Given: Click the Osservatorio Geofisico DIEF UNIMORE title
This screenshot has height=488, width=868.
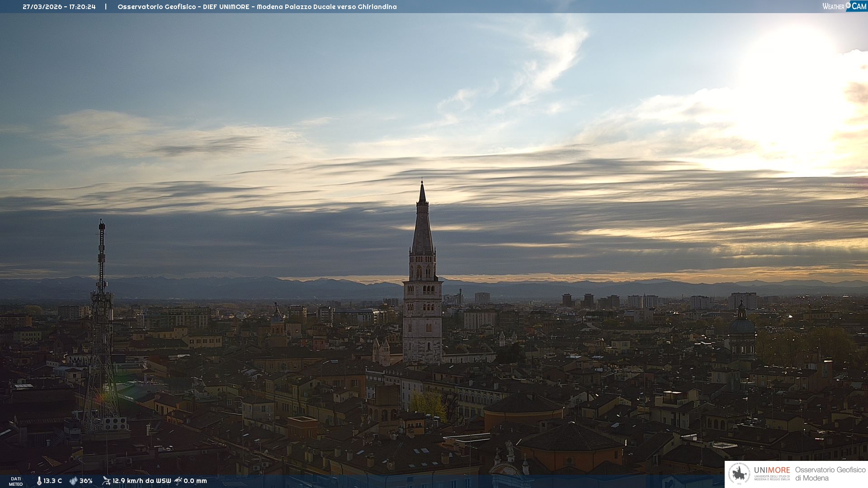Looking at the screenshot, I should (x=257, y=7).
